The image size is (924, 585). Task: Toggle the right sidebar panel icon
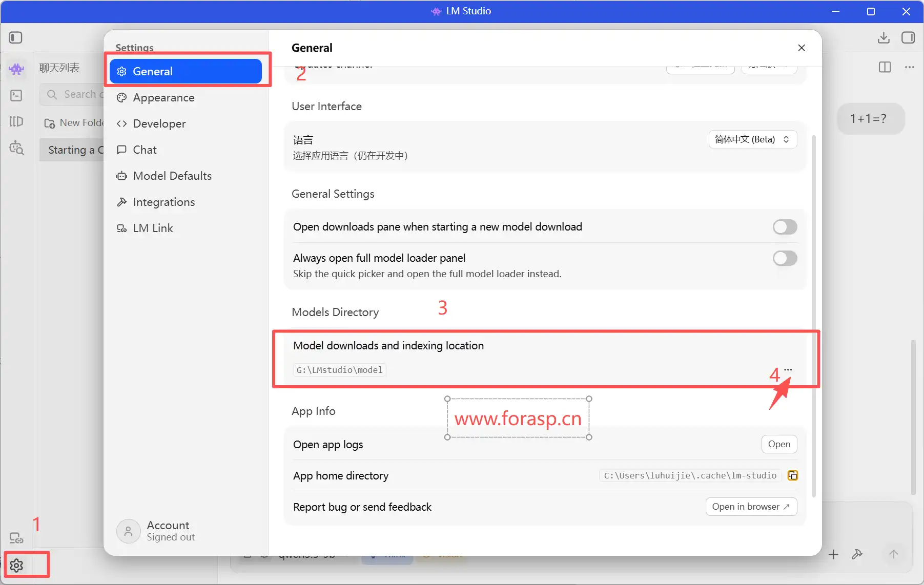[x=908, y=37]
